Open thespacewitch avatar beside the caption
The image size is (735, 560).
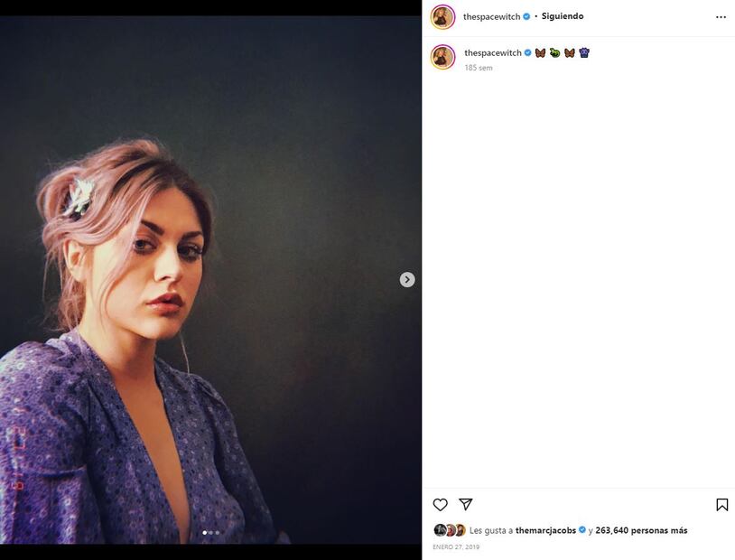pos(442,57)
